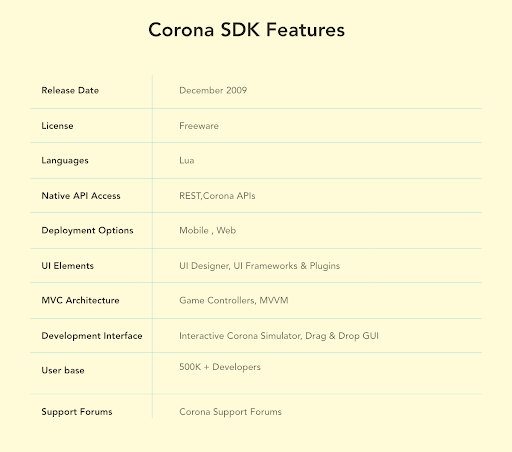The width and height of the screenshot is (512, 452).
Task: Select the Deployment Options label
Action: [x=87, y=231]
